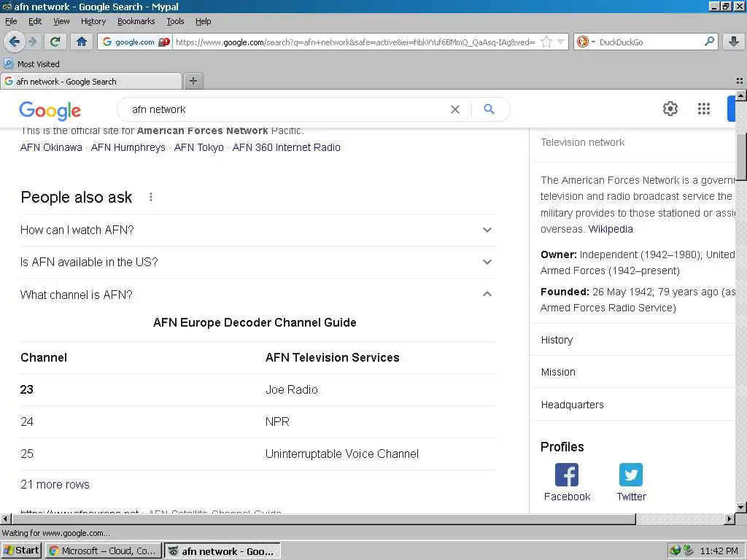Open the Google apps grid
This screenshot has height=560, width=747.
[704, 109]
